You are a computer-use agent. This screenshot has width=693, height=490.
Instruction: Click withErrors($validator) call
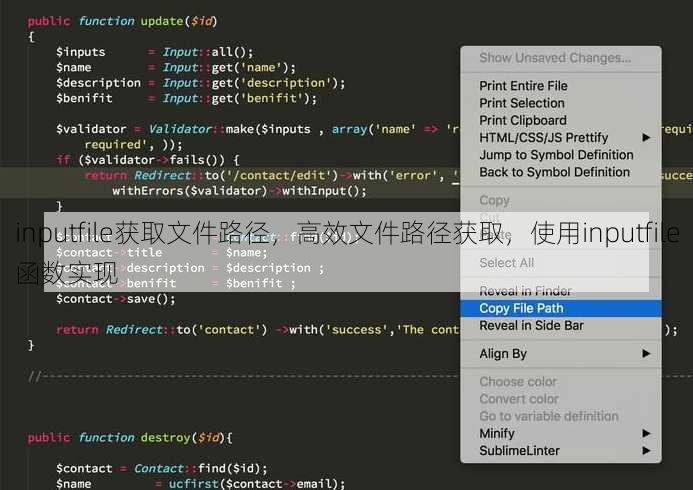(190, 191)
